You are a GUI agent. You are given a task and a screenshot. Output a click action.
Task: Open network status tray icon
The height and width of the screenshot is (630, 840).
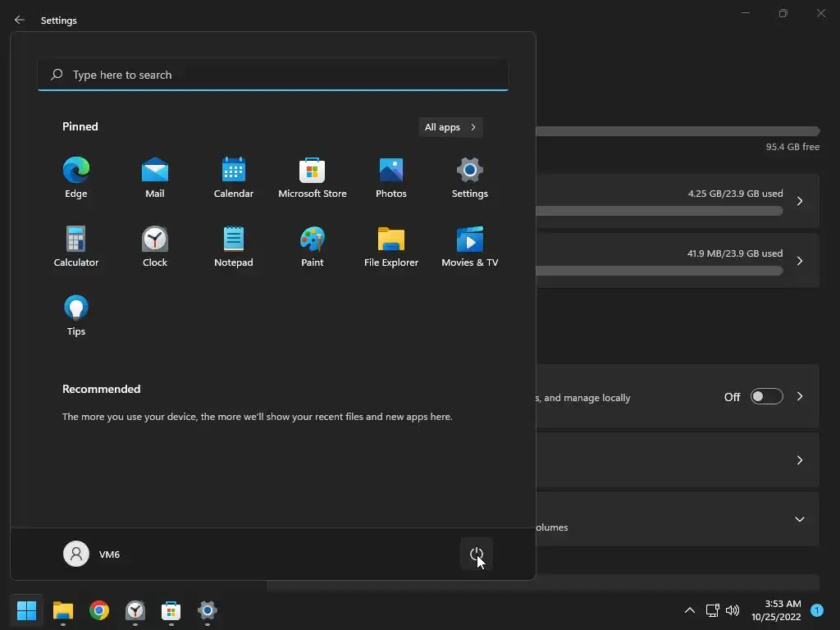pyautogui.click(x=713, y=610)
